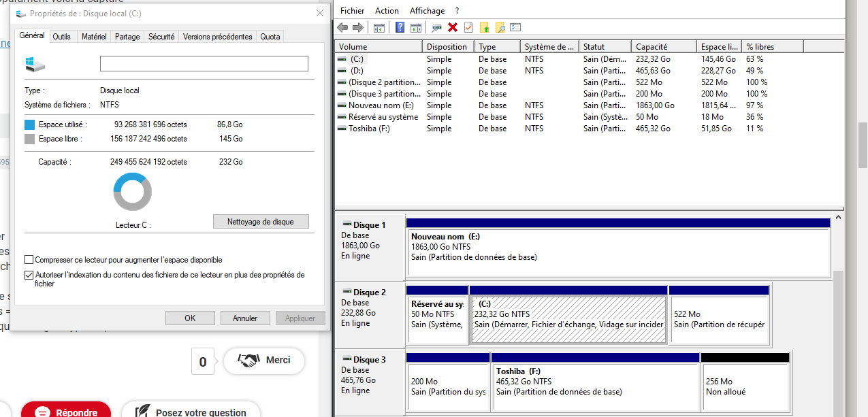Open the blue question mark Help icon
868x417 pixels.
(x=400, y=27)
